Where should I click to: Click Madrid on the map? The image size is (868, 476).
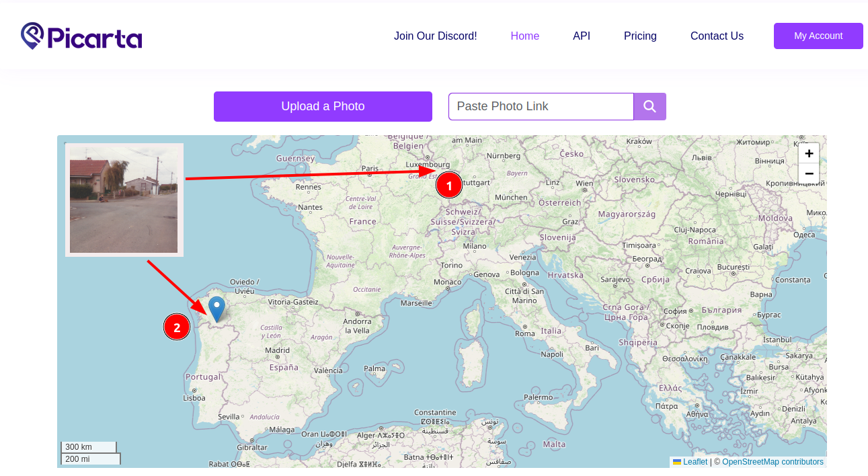point(277,350)
